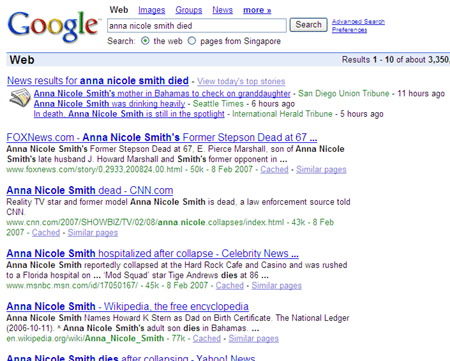This screenshot has height=361, width=450.
Task: Open Cached link for msnbc result
Action: click(x=230, y=286)
